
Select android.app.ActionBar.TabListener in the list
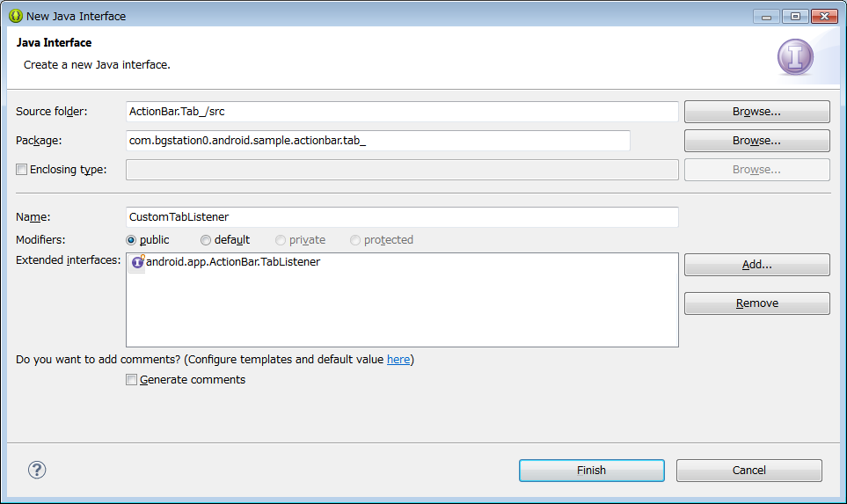click(233, 262)
